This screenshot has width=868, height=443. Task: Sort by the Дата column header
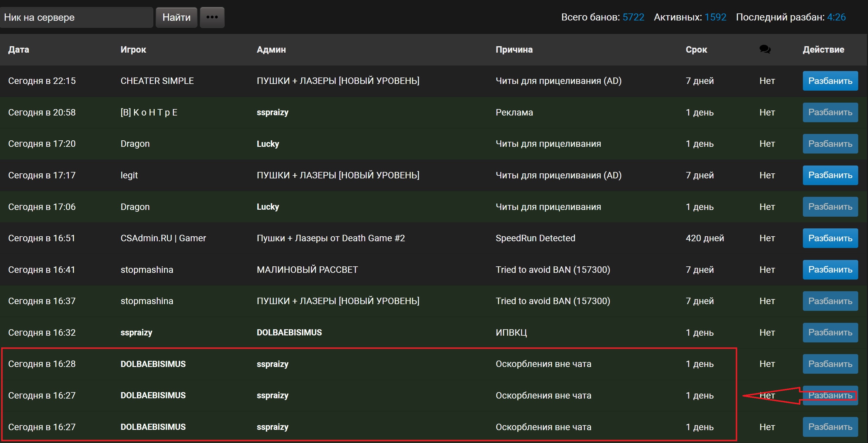pyautogui.click(x=18, y=49)
